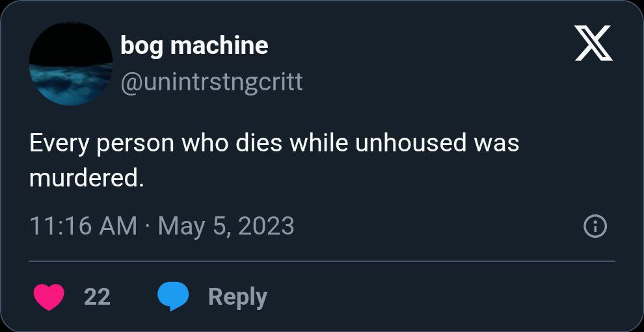Click the word "Every" in the tweet
Screen dimensions: 644x332
tap(60, 143)
